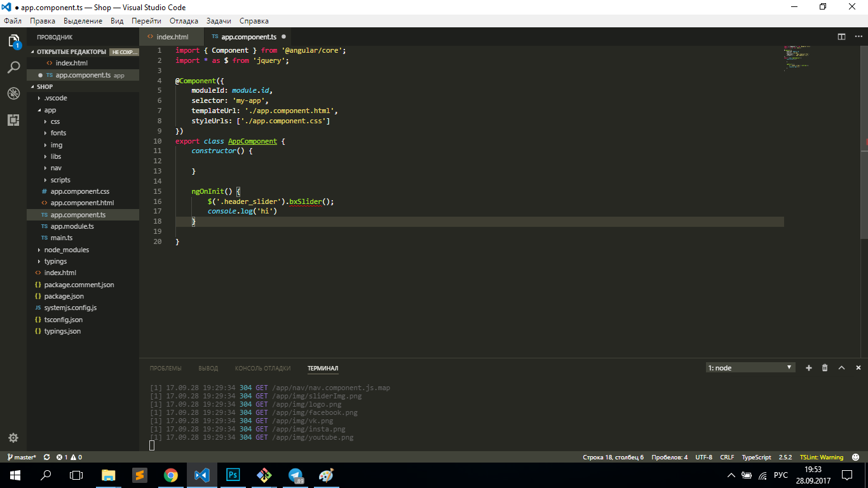The image size is (868, 488).
Task: Open Windows taskbar search
Action: [x=46, y=475]
